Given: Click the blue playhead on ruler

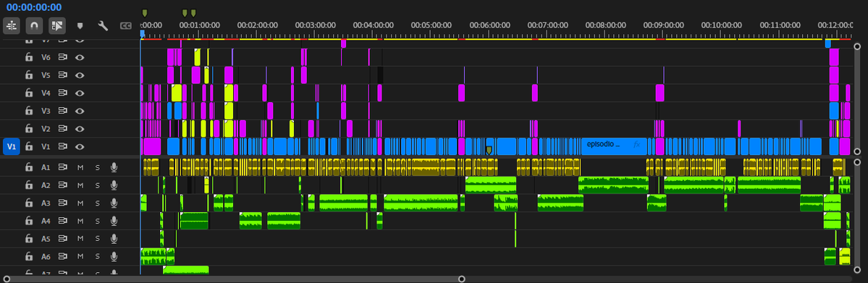Looking at the screenshot, I should pos(143,34).
